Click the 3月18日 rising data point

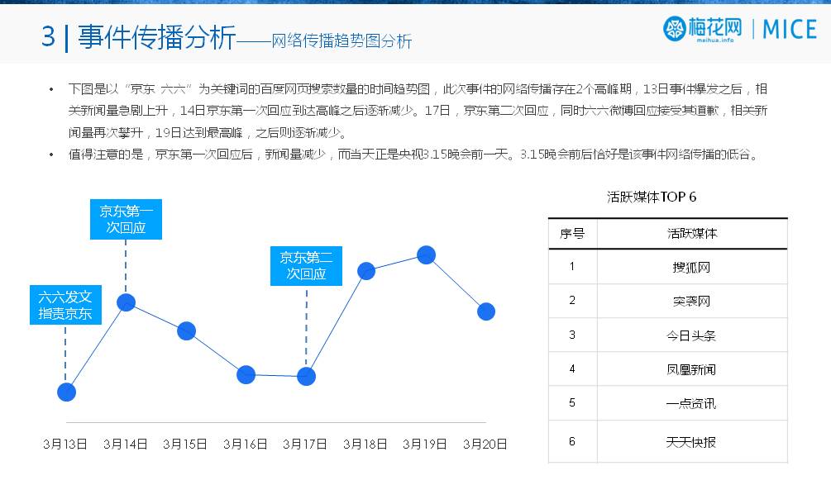(x=365, y=269)
